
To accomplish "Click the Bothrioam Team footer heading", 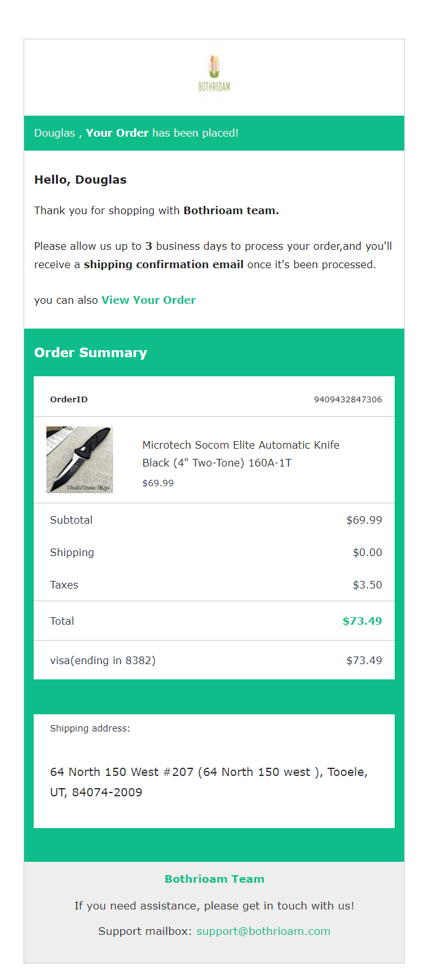I will point(214,879).
